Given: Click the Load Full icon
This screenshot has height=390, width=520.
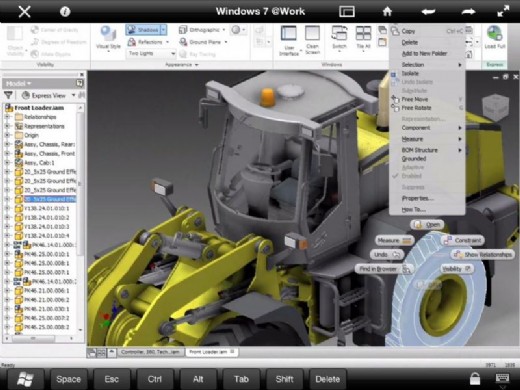Looking at the screenshot, I should coord(495,37).
